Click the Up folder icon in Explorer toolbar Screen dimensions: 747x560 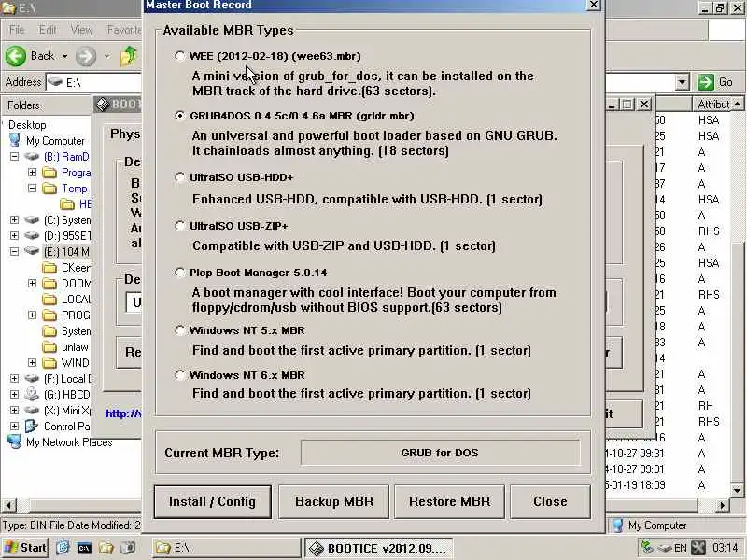[x=129, y=56]
